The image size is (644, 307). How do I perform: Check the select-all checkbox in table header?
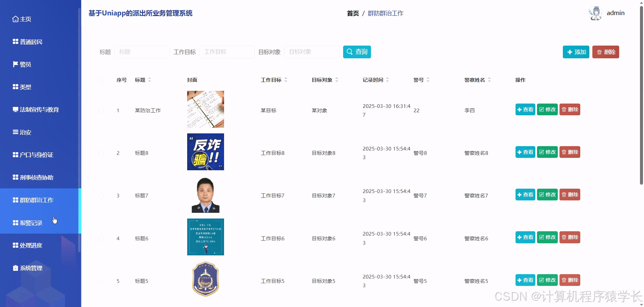[101, 80]
